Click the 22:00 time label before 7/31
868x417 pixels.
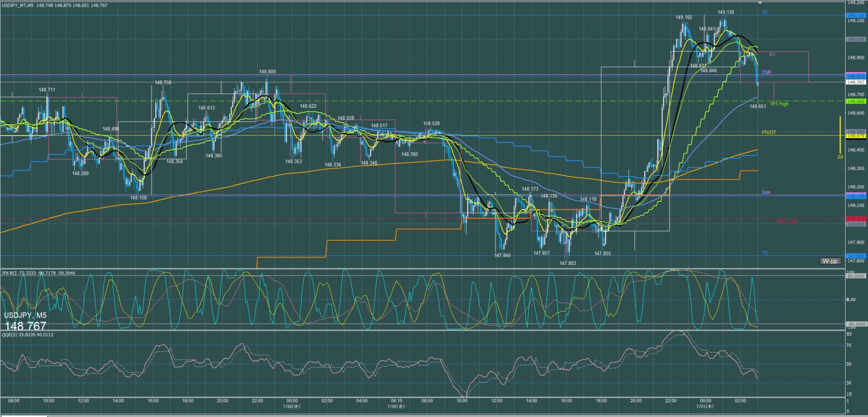click(671, 401)
